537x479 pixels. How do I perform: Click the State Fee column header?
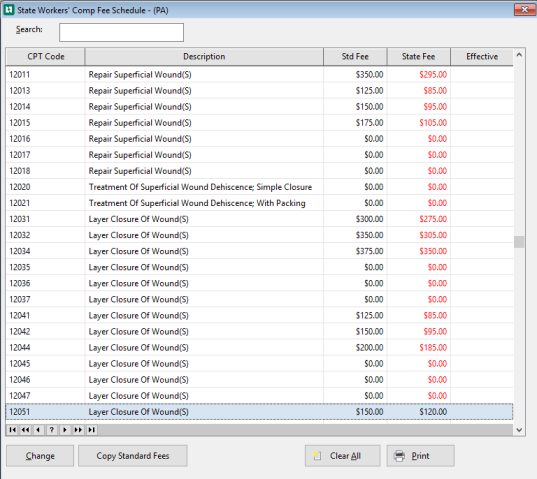[419, 56]
